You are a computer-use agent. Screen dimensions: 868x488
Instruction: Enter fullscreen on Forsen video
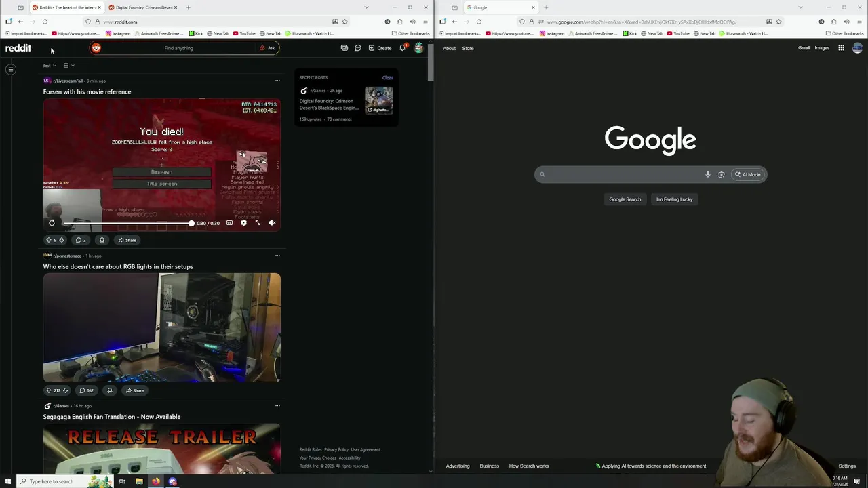pyautogui.click(x=258, y=223)
